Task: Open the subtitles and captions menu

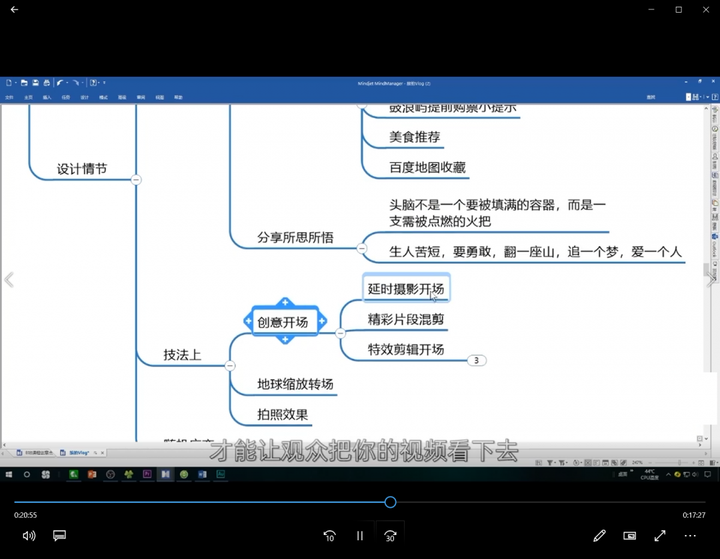Action: pos(59,536)
